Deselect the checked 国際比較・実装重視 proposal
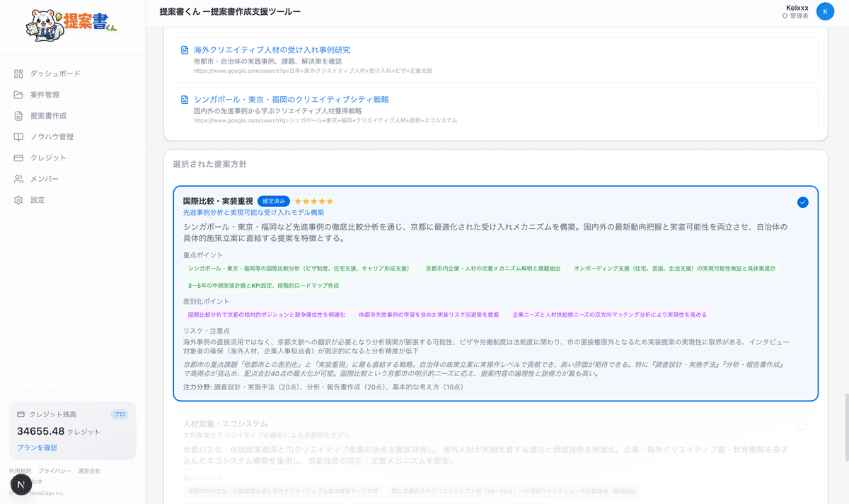Viewport: 849px width, 504px height. point(802,201)
